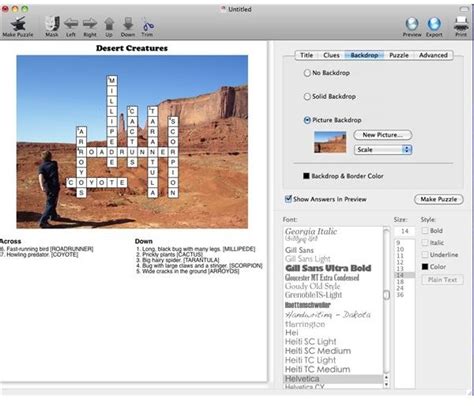Click the Make Puzzle anvil toolbar icon
Viewport: 474px width, 406px height.
pos(18,24)
